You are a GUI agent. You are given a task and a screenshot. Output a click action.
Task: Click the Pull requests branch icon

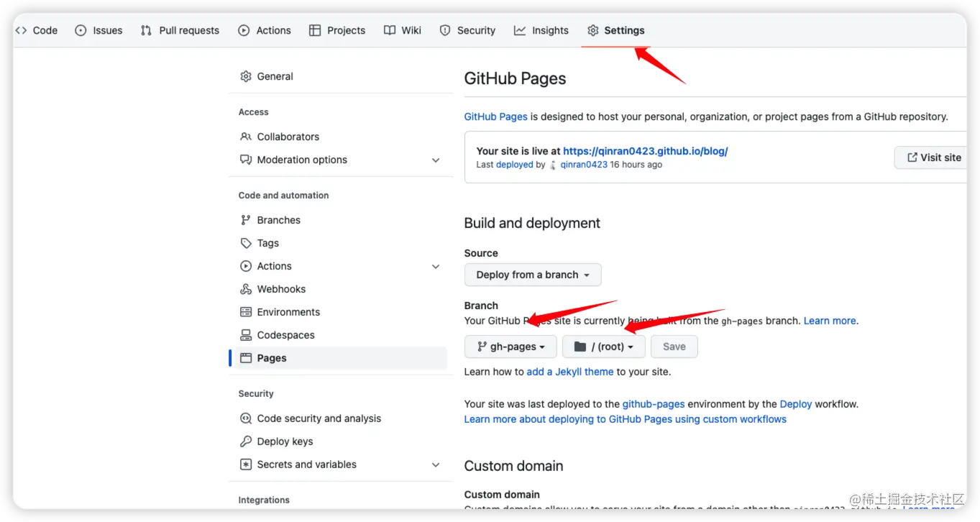tap(146, 30)
